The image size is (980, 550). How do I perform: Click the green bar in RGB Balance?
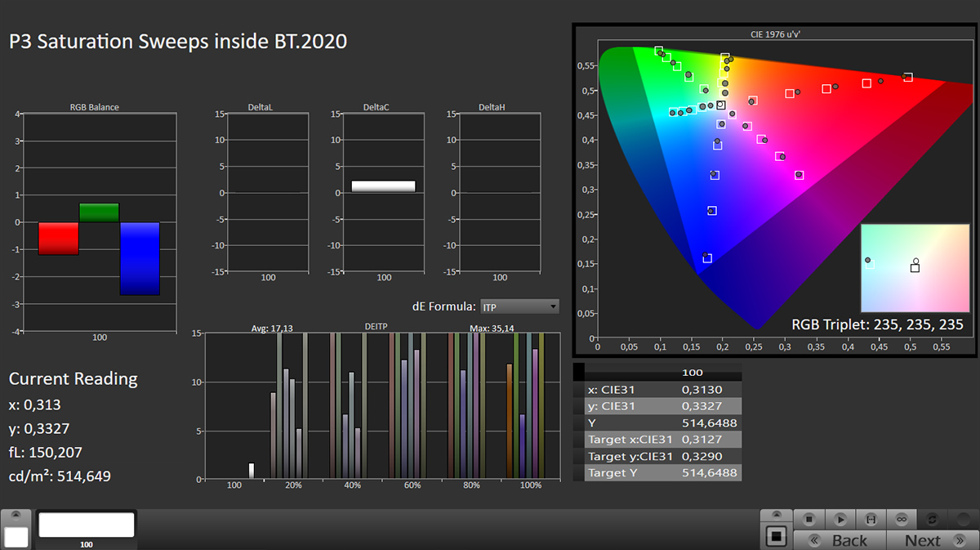pyautogui.click(x=99, y=212)
